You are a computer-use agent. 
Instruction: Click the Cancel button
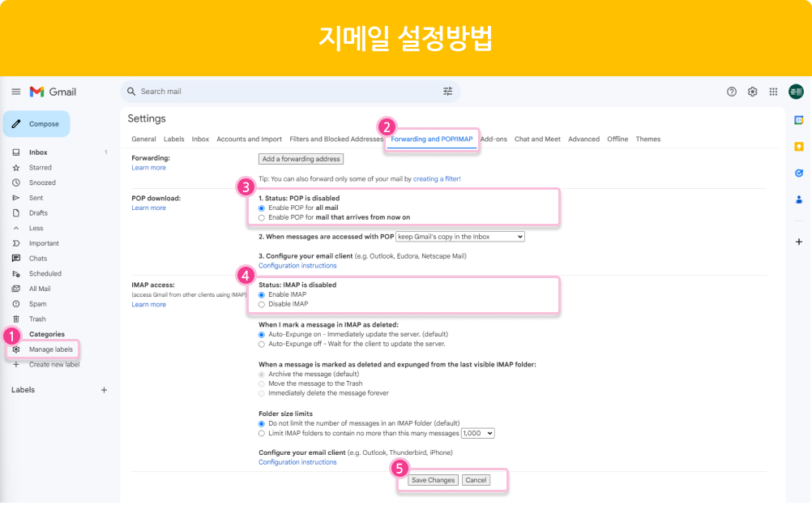(476, 480)
